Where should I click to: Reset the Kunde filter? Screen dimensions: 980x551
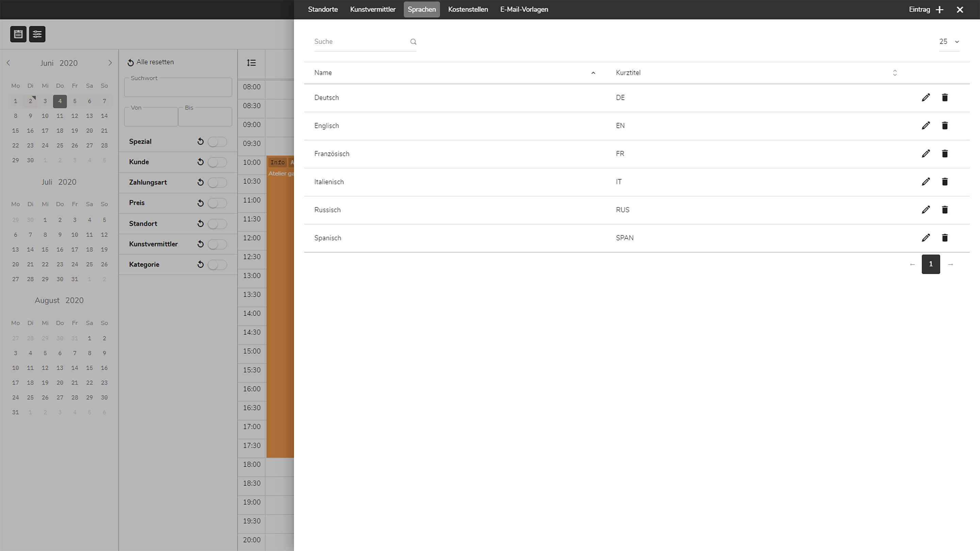200,162
